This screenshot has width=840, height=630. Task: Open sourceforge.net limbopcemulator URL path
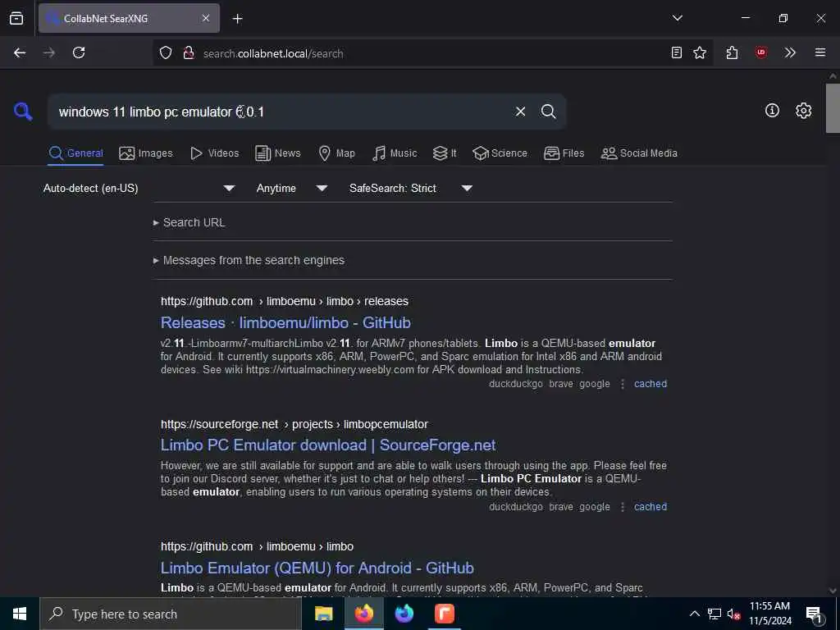click(294, 424)
